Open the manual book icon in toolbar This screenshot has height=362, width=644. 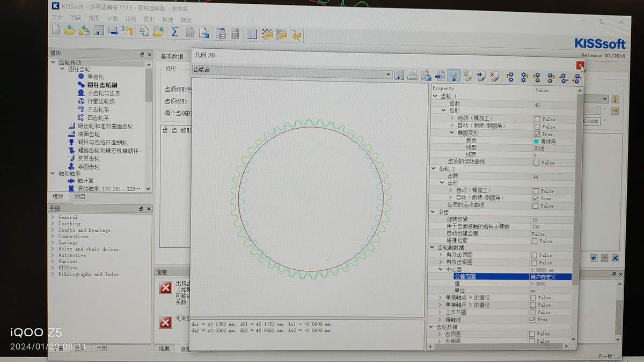(x=252, y=33)
